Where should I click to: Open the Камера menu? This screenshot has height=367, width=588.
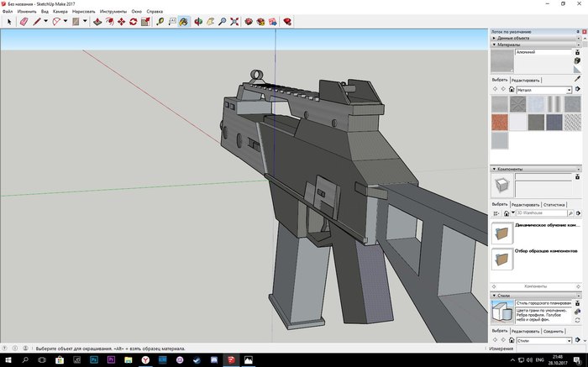60,12
